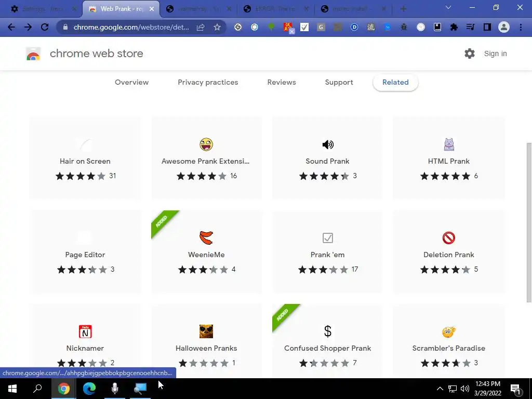The width and height of the screenshot is (532, 399).
Task: Click the Chrome Web Store logo
Action: tap(33, 54)
